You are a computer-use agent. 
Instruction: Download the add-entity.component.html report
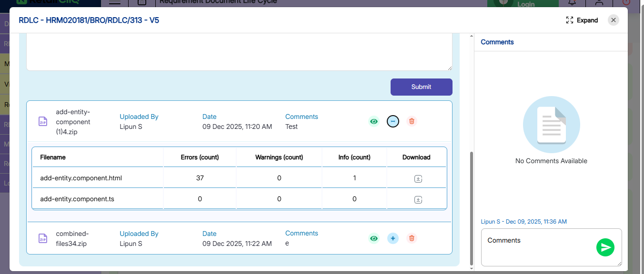[418, 179]
